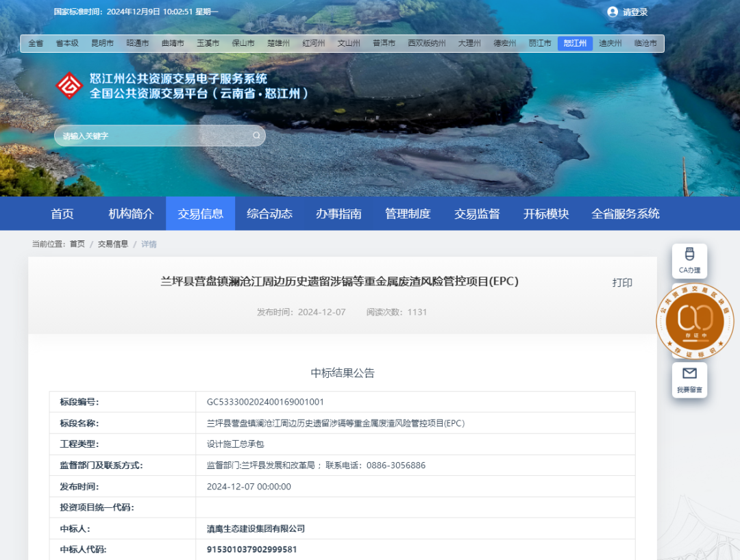Screen dimensions: 740x560
Task: Click the site logo emblem icon
Action: tap(69, 87)
